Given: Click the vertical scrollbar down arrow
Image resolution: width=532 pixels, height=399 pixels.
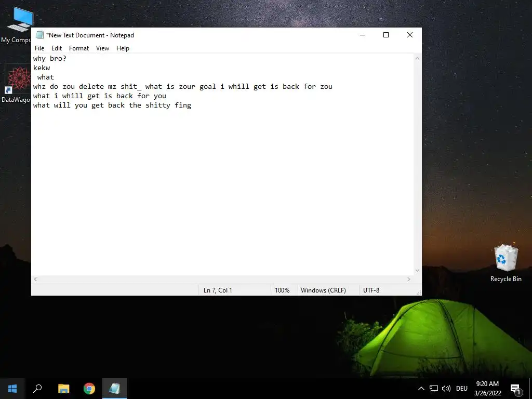Looking at the screenshot, I should coord(417,270).
